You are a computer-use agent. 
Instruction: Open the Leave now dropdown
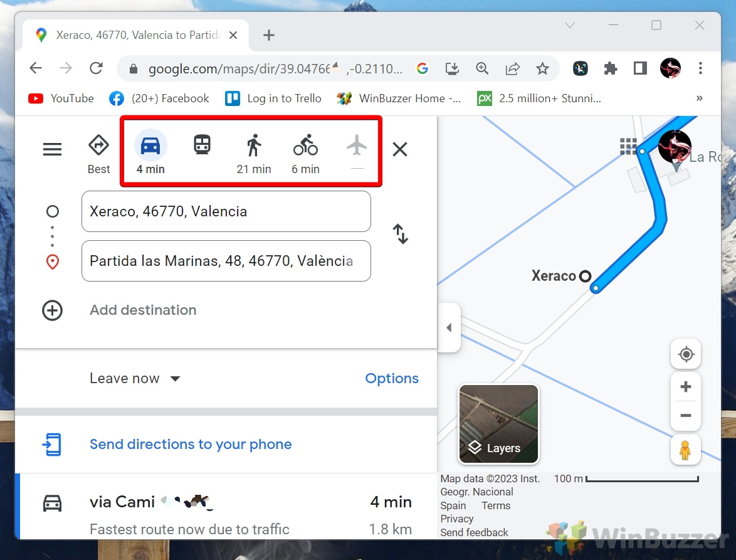135,378
